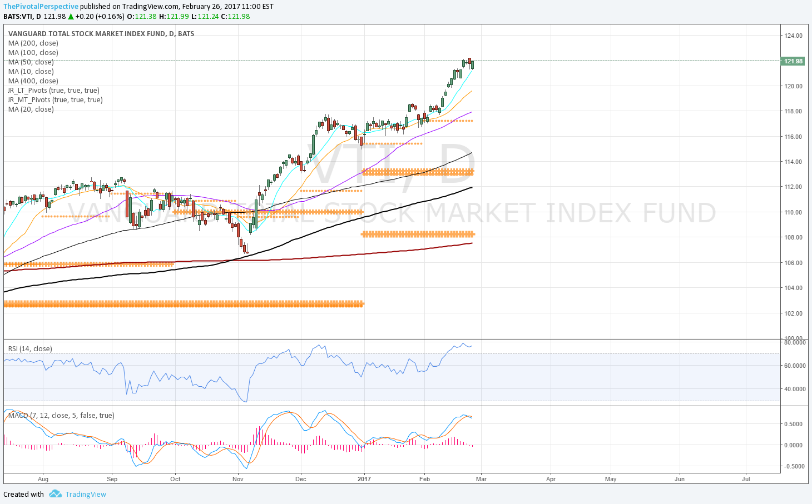Viewport: 812px width, 504px height.
Task: Click the MACD -0.5000 axis label
Action: pos(795,466)
